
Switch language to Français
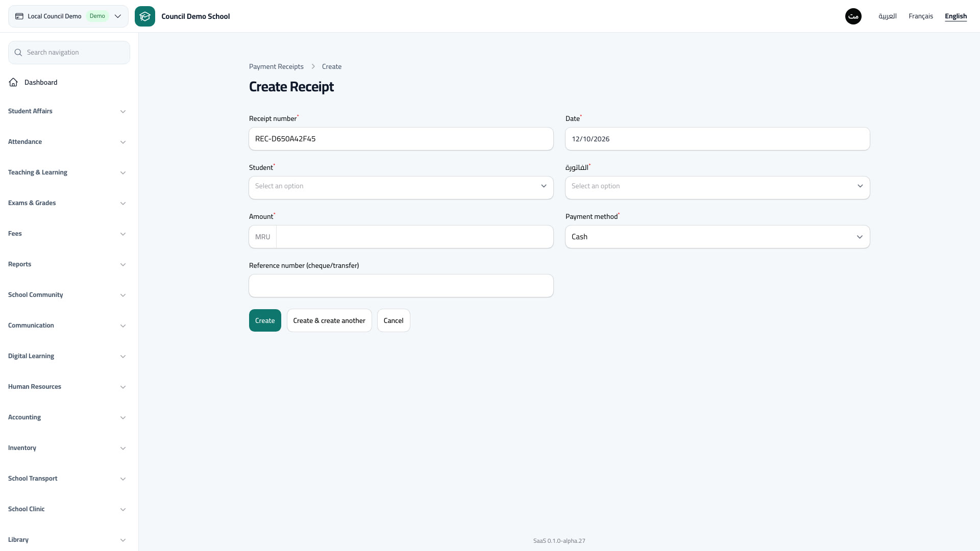[x=921, y=16]
